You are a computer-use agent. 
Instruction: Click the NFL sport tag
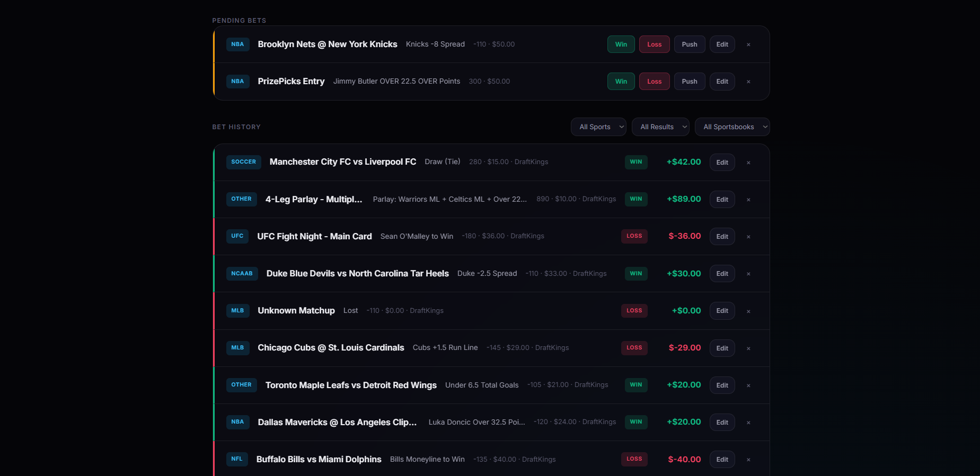pos(237,459)
